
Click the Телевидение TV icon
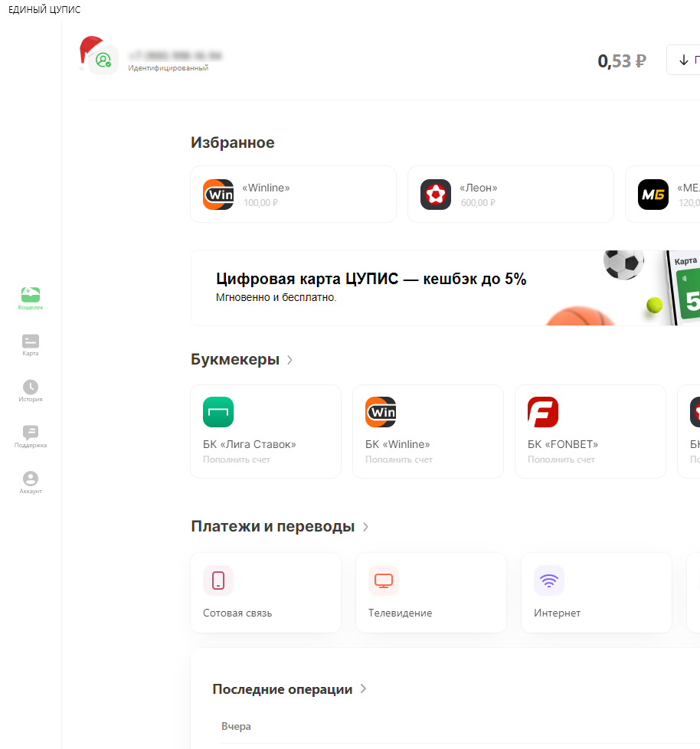tap(384, 581)
